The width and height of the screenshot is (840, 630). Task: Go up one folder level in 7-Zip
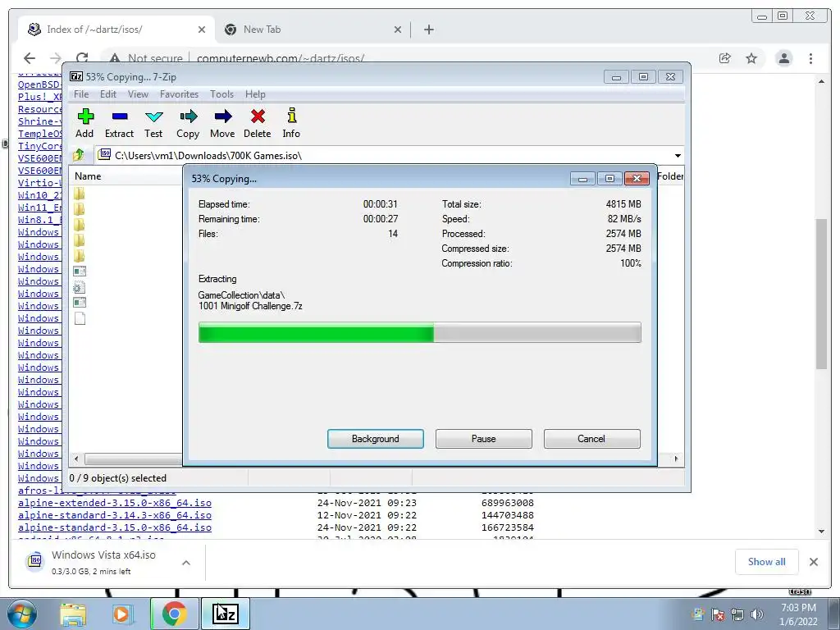point(79,155)
